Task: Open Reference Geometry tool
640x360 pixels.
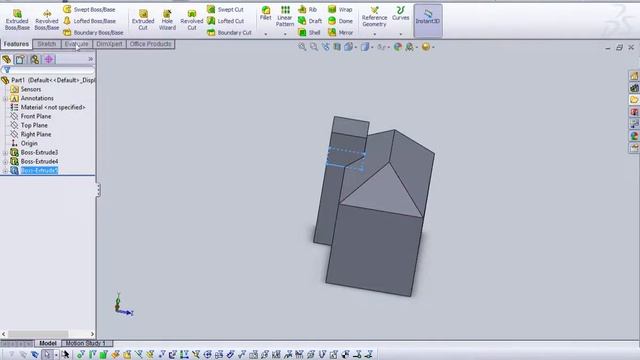Action: [374, 16]
